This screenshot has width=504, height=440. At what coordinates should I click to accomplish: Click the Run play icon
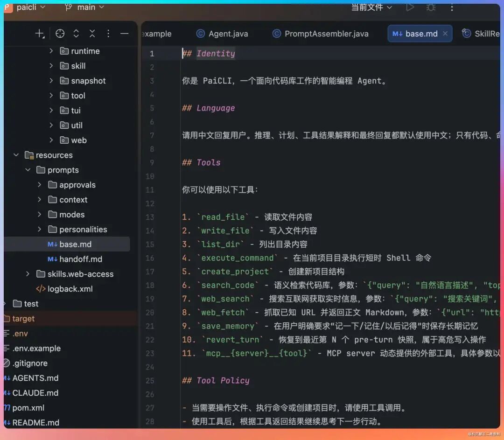coord(410,7)
